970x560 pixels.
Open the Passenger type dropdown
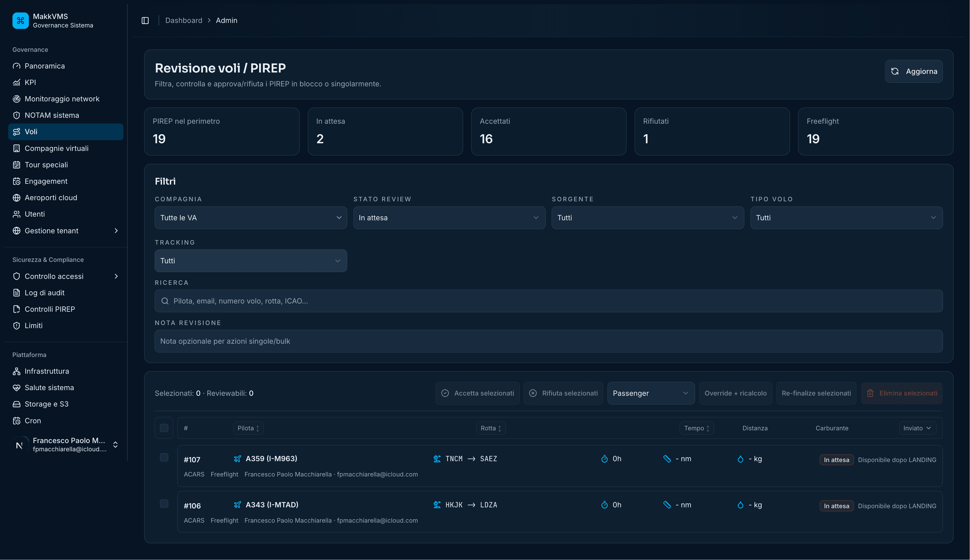(651, 393)
